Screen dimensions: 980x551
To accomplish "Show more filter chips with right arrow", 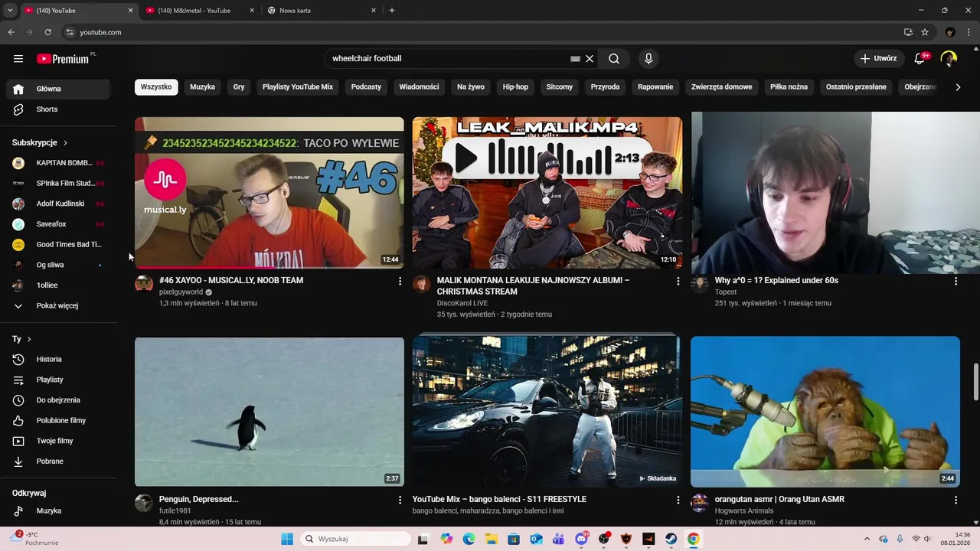I will click(958, 87).
